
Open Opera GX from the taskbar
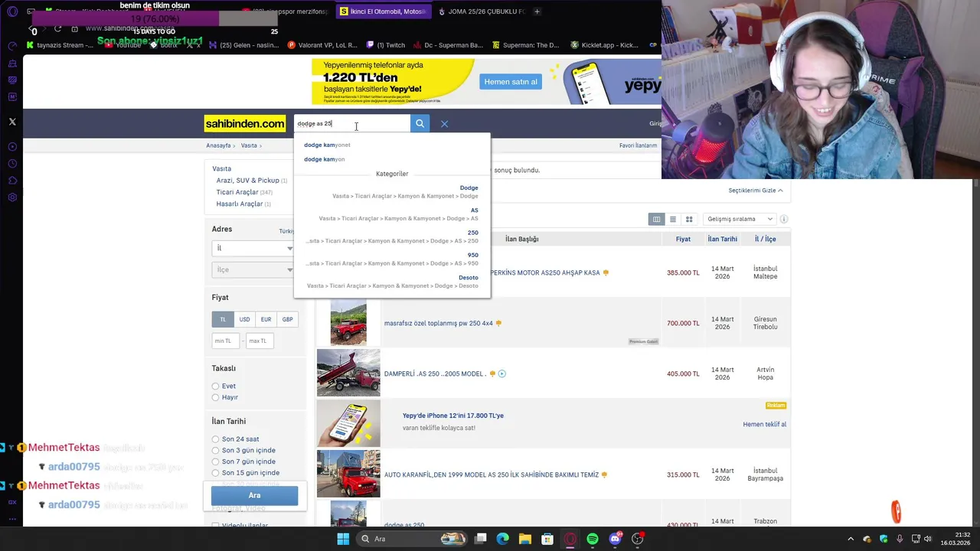(570, 539)
